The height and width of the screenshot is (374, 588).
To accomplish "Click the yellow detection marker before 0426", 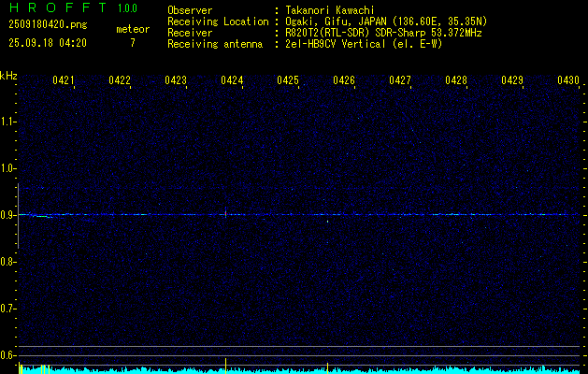I will point(328,367).
